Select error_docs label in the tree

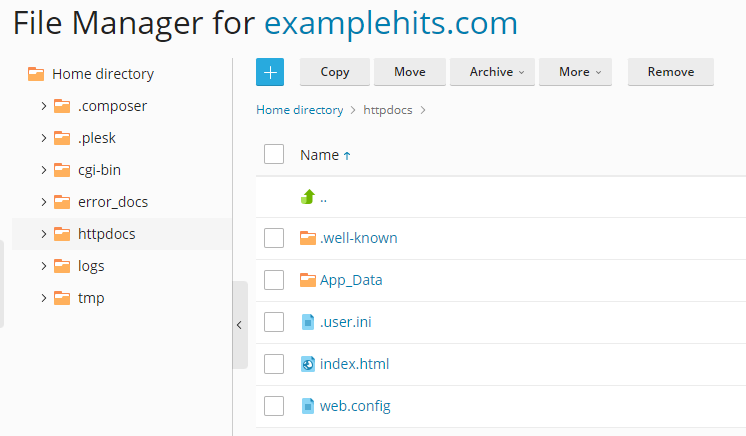(x=113, y=202)
